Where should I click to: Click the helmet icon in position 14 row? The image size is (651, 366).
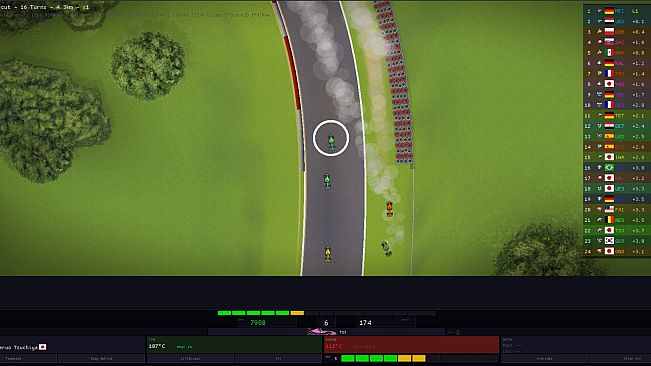599,146
